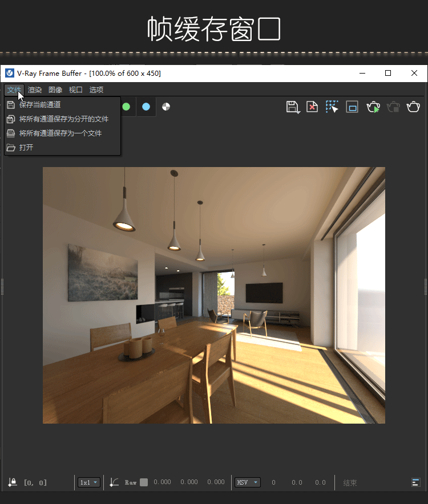Open the 渲染 menu
The height and width of the screenshot is (504, 428).
(35, 90)
